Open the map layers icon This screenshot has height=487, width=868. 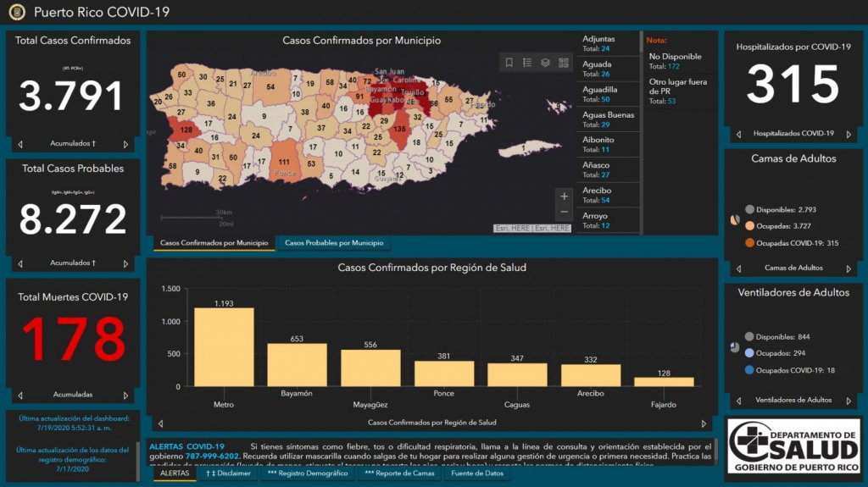pos(546,63)
